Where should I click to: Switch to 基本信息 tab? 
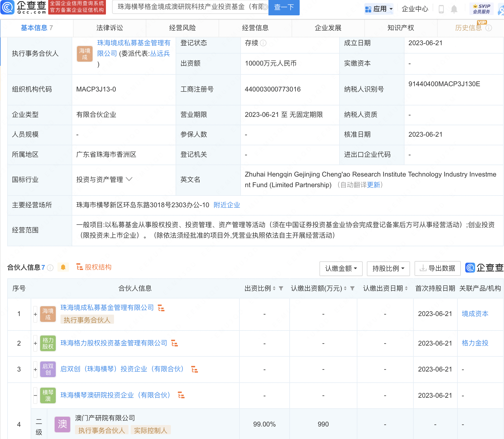click(37, 28)
